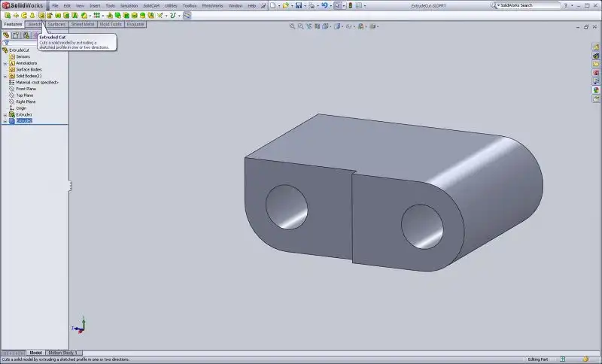Screen dimensions: 602x364
Task: Click the Print icon in top toolbar
Action: (x=311, y=5)
